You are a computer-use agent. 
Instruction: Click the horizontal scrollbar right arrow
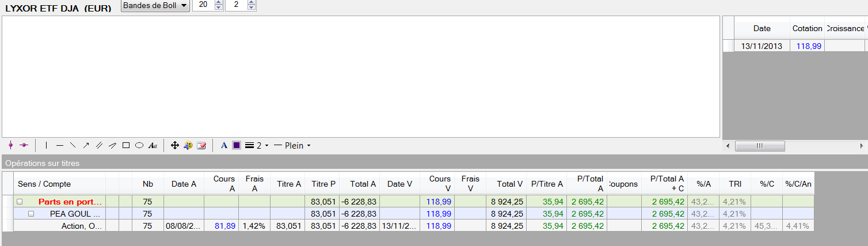tap(863, 146)
